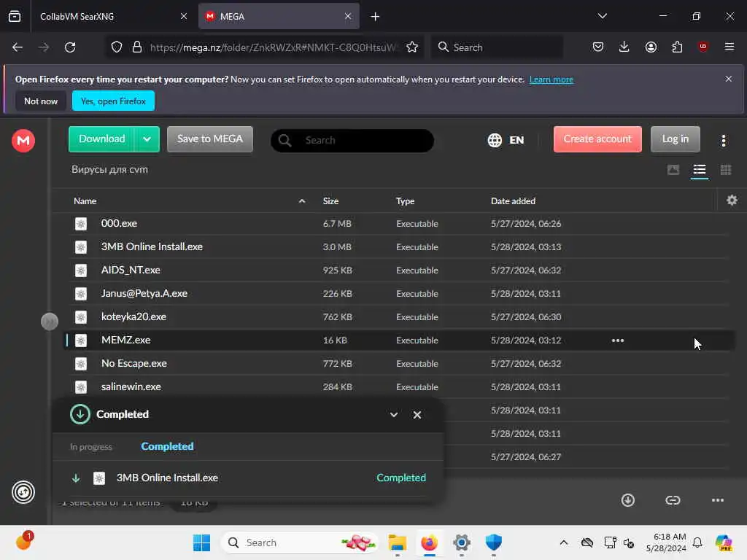Select the Janus@Petya.A.exe file row
Viewport: 747px width, 560px height.
point(398,293)
